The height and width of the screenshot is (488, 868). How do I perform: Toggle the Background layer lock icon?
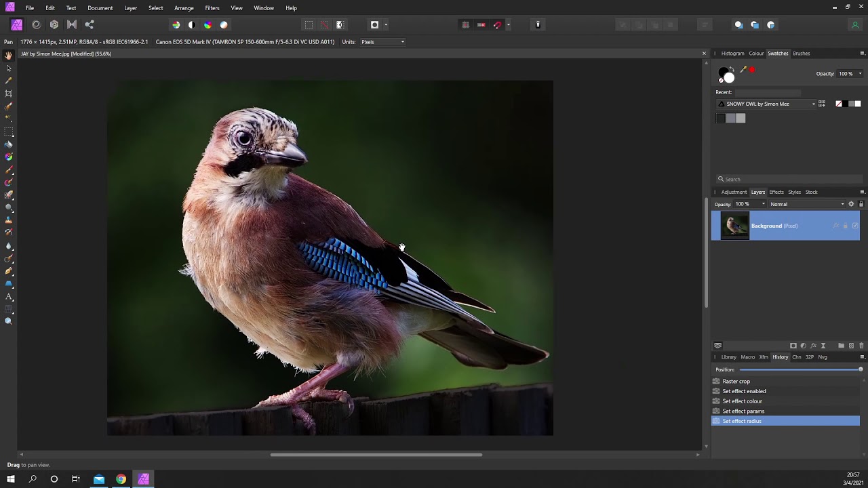tap(845, 226)
